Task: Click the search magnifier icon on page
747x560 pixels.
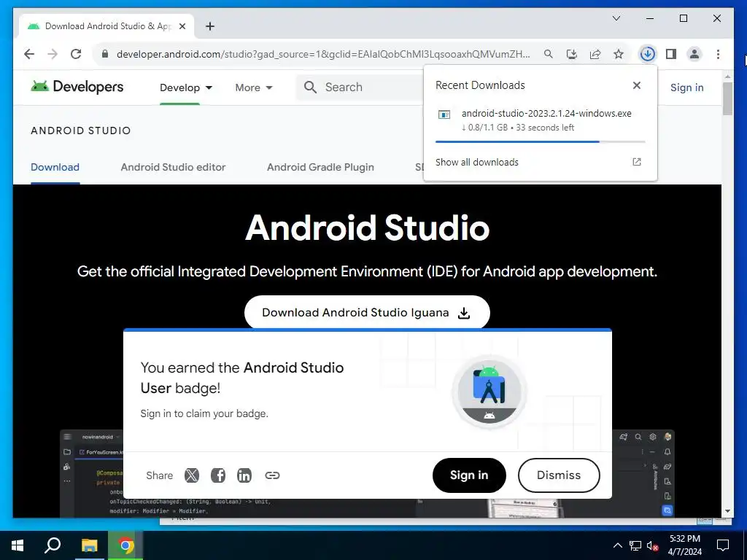Action: coord(310,87)
